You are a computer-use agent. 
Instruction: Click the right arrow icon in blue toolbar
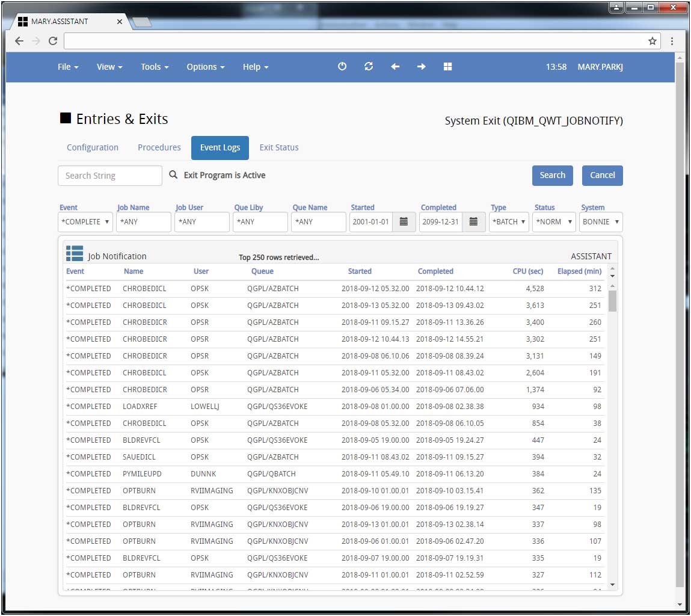421,67
